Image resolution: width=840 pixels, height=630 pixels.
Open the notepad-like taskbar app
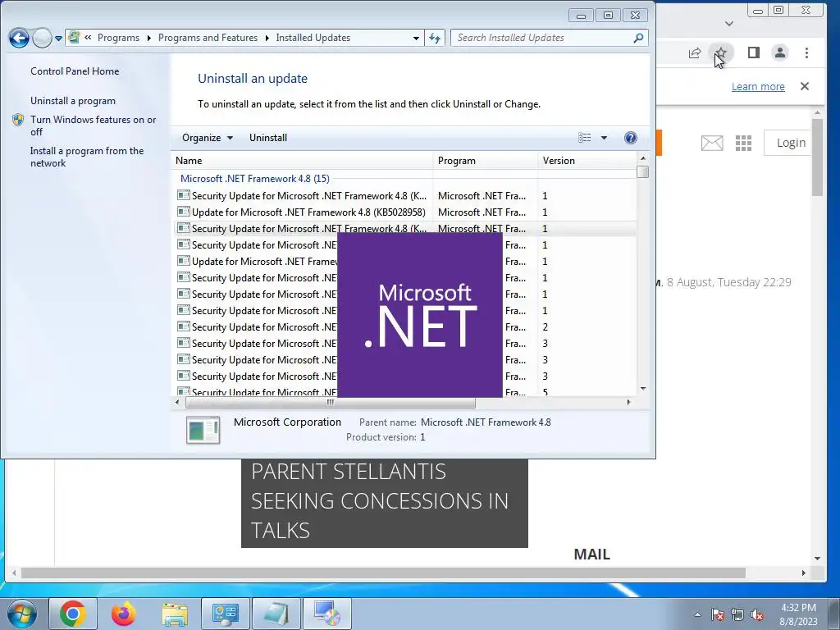276,614
